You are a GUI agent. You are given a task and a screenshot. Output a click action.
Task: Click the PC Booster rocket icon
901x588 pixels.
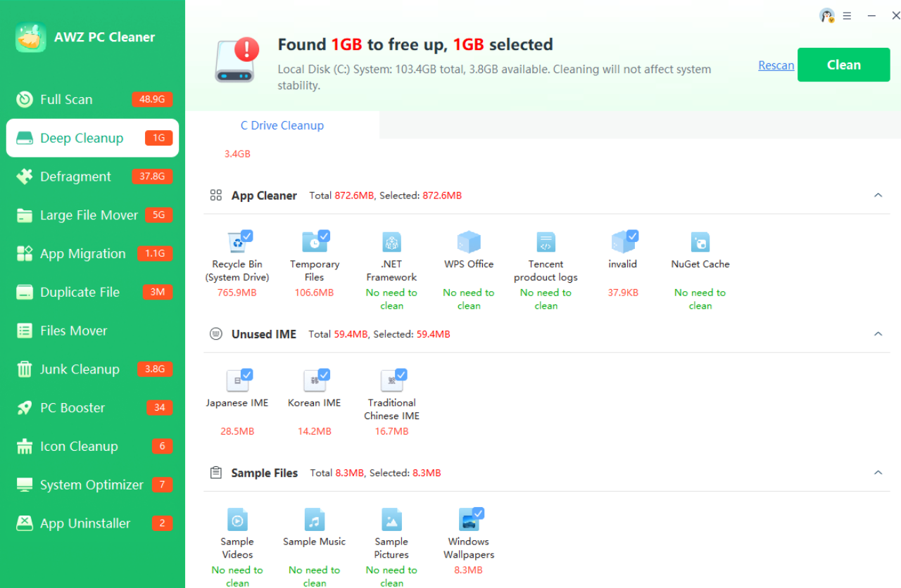pyautogui.click(x=25, y=408)
